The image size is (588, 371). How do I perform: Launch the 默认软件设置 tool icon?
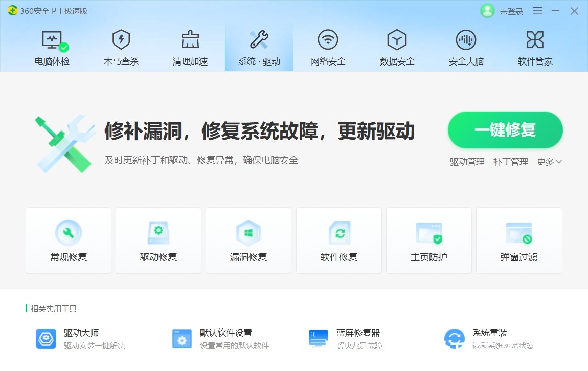coord(182,339)
